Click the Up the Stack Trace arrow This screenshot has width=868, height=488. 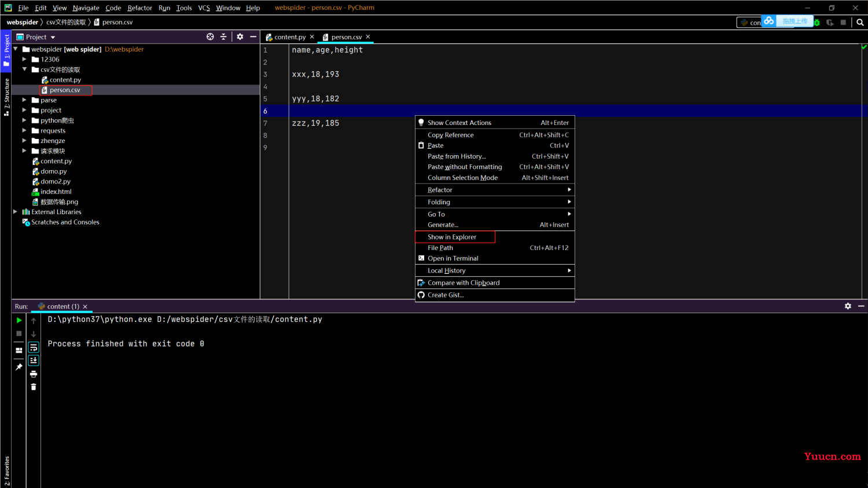coord(34,320)
